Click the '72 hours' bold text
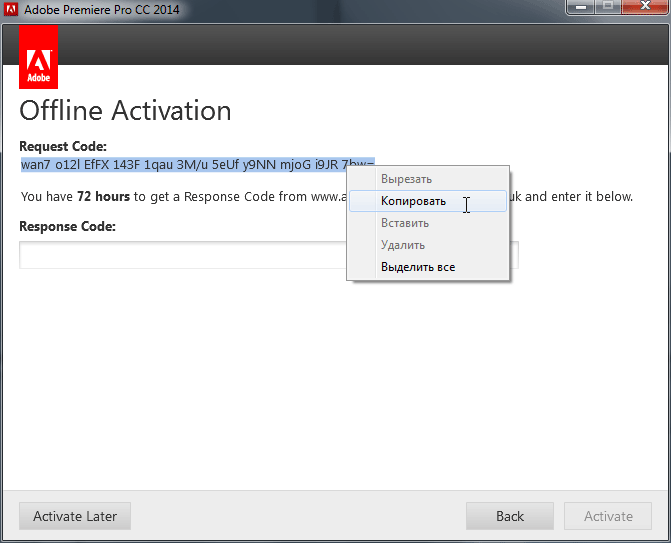The width and height of the screenshot is (671, 543). [x=104, y=196]
